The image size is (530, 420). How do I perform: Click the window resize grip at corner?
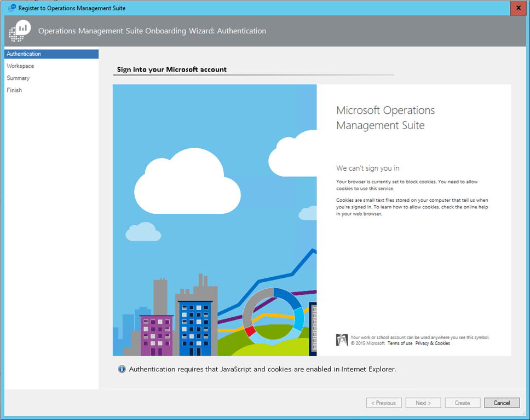[523, 413]
